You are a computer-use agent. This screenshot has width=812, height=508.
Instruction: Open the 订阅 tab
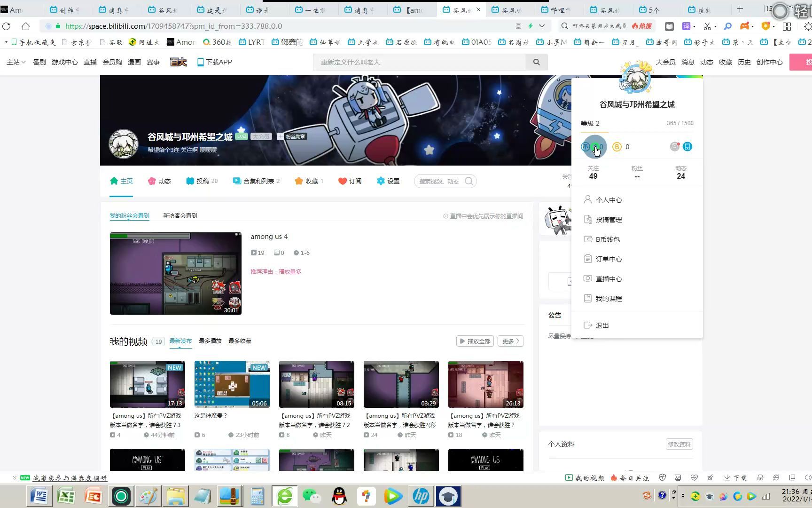[350, 181]
